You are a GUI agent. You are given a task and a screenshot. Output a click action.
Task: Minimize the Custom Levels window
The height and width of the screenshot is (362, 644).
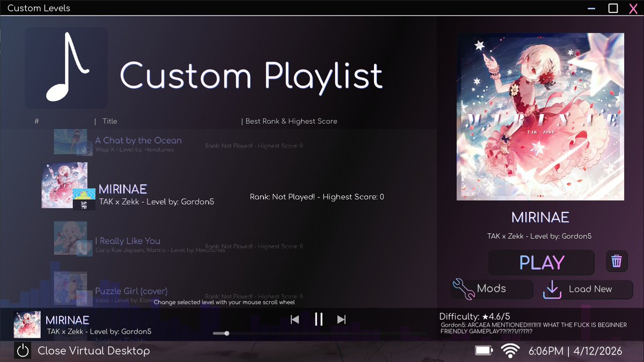[x=592, y=8]
